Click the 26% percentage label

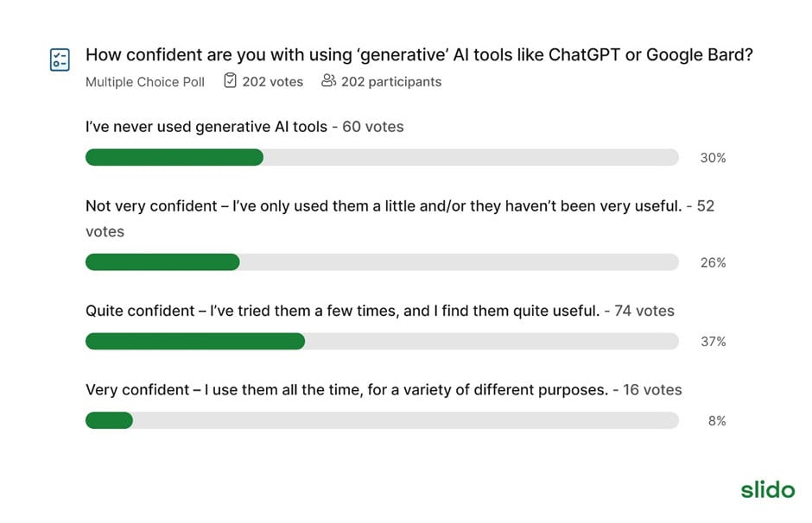coord(713,262)
